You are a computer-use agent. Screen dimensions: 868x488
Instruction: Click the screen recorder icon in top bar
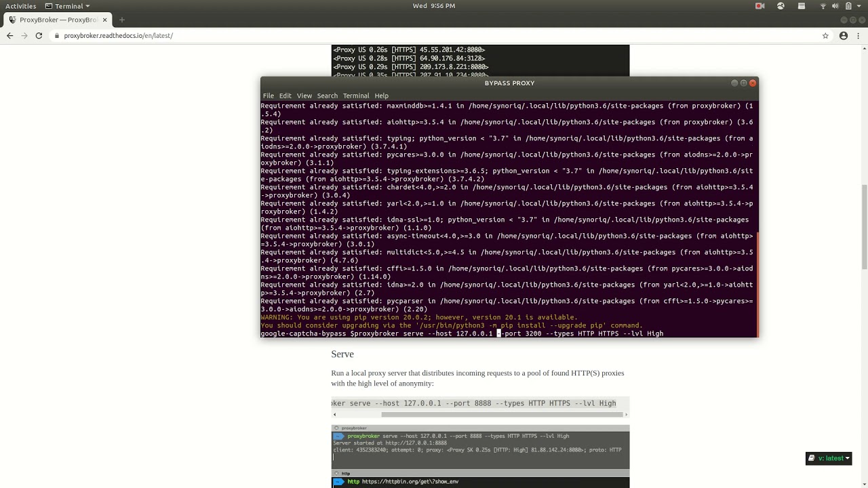(760, 6)
